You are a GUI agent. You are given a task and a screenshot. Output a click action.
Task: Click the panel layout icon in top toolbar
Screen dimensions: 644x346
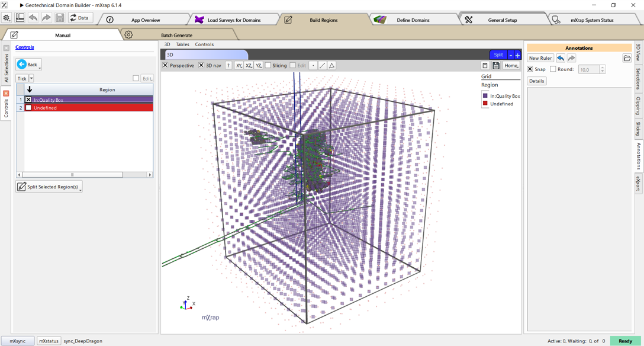[20, 18]
